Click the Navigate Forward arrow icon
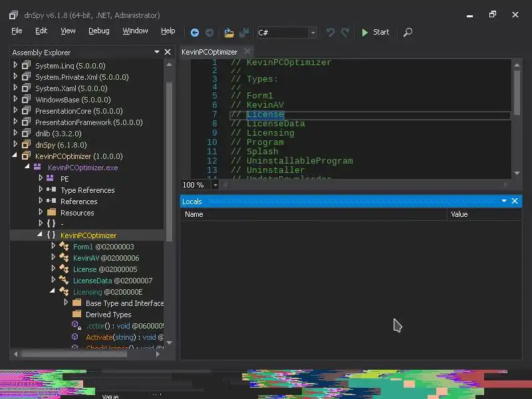The height and width of the screenshot is (399, 532). click(x=209, y=33)
